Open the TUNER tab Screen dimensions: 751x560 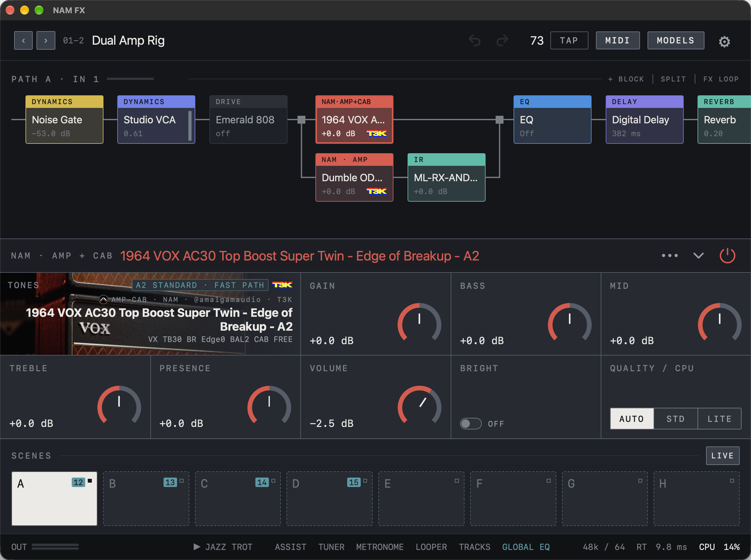click(x=331, y=547)
